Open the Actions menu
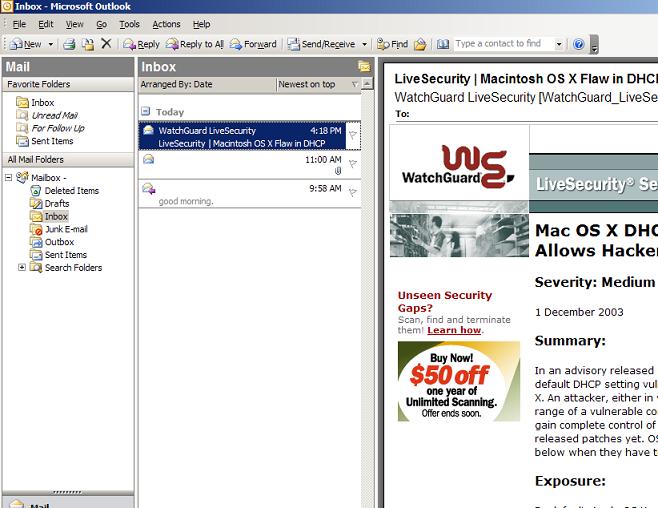Image resolution: width=658 pixels, height=508 pixels. pyautogui.click(x=166, y=24)
